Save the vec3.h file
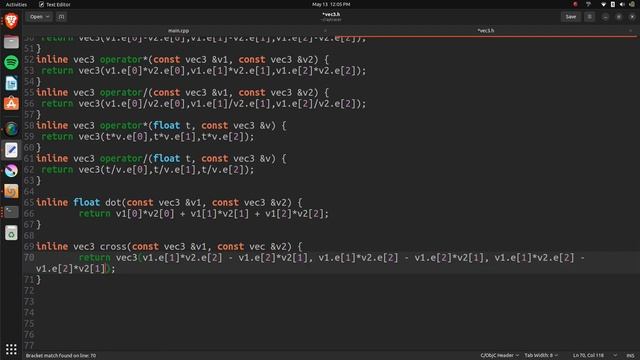Image resolution: width=640 pixels, height=360 pixels. click(571, 17)
